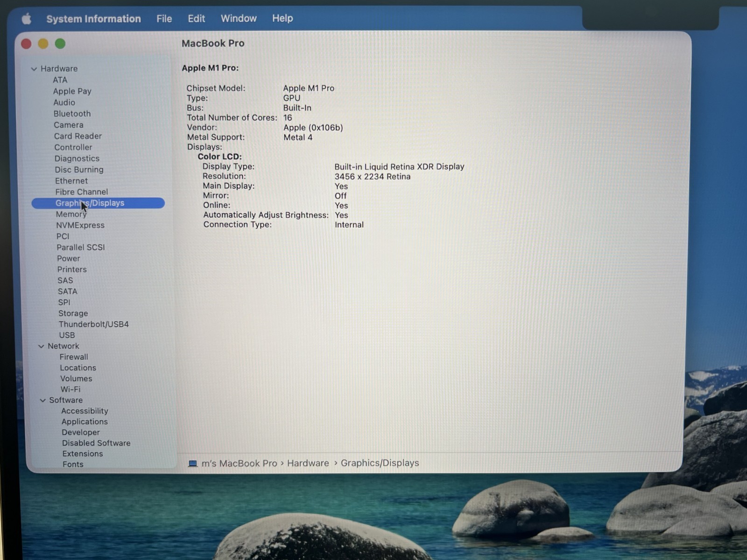Select Card Reader in the sidebar
Viewport: 747px width, 560px height.
coord(78,136)
